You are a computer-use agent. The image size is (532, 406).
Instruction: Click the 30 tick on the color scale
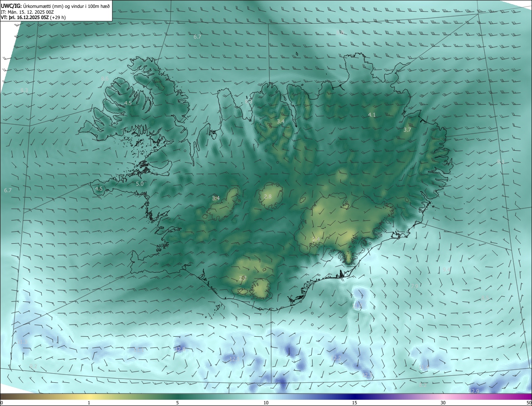click(443, 403)
